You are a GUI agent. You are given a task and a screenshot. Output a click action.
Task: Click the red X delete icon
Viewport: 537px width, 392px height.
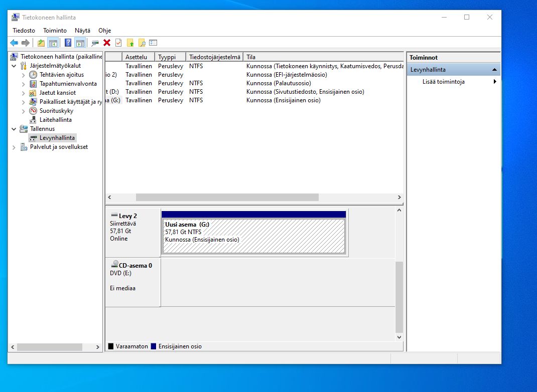click(107, 43)
